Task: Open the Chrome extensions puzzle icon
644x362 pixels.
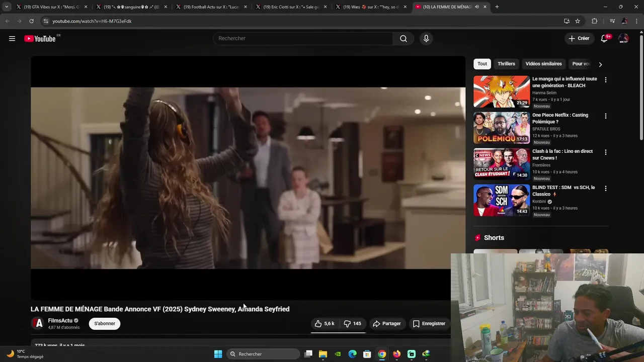Action: coord(595,21)
